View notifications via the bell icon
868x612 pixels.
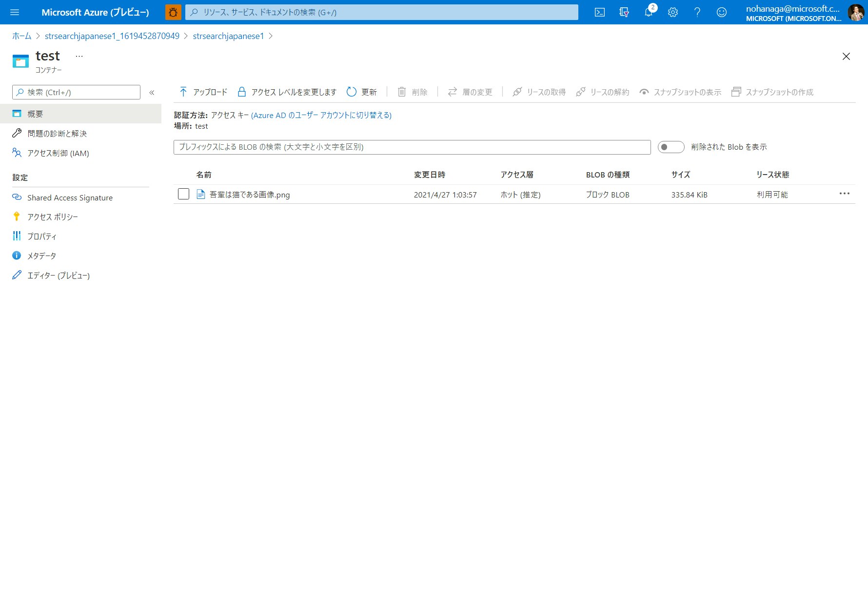648,12
